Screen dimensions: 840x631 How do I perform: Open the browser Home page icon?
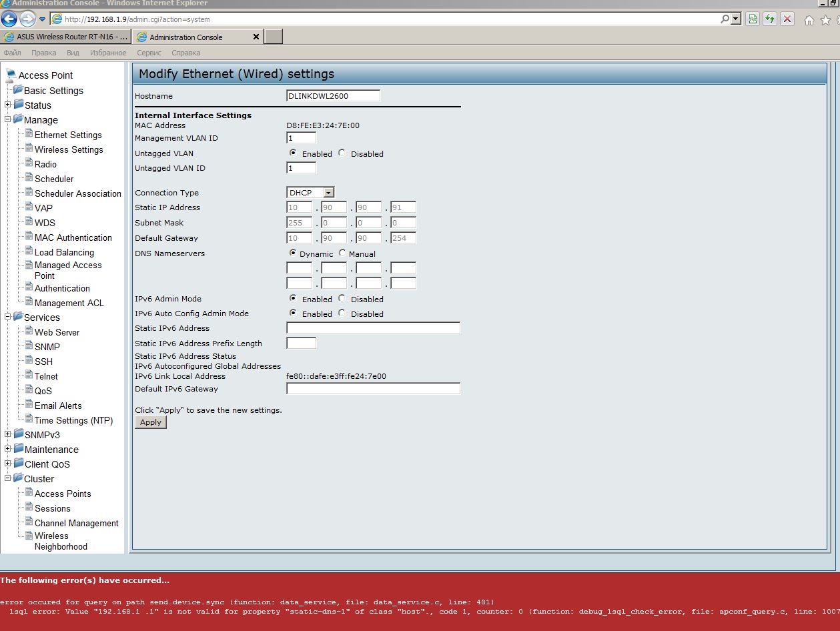[809, 20]
